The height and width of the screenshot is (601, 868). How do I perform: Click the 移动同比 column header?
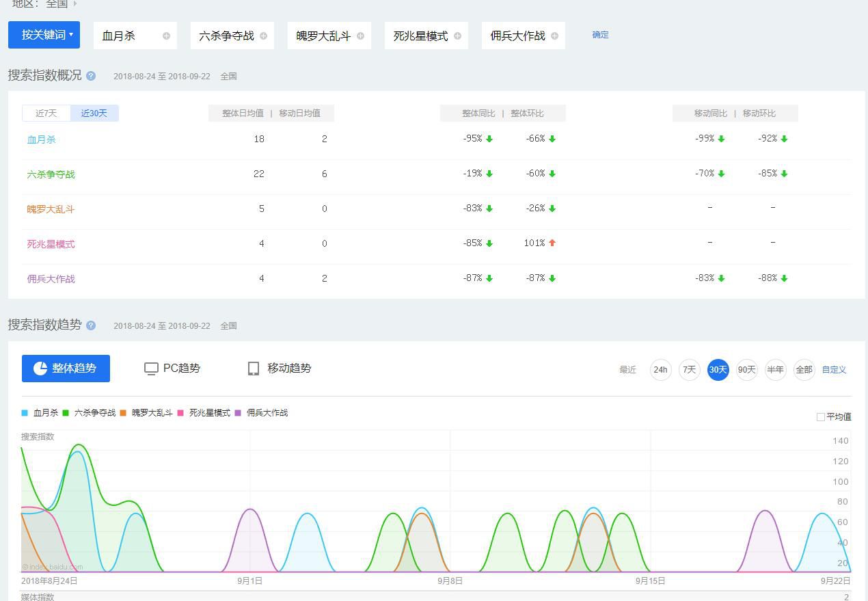(711, 113)
